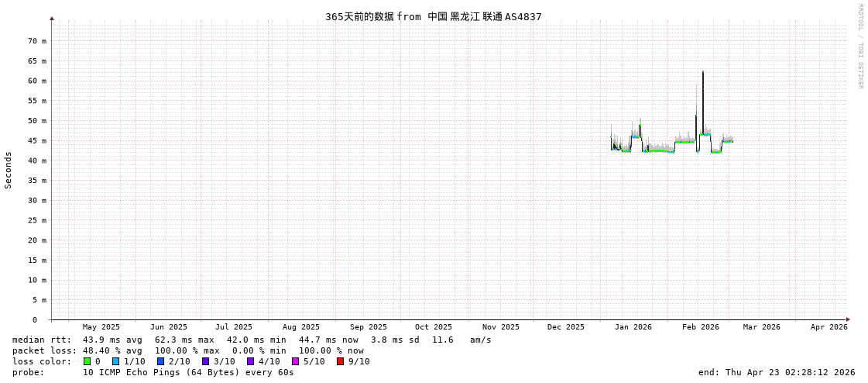Click the 45 m y-axis tick label
The image size is (868, 383).
click(37, 141)
